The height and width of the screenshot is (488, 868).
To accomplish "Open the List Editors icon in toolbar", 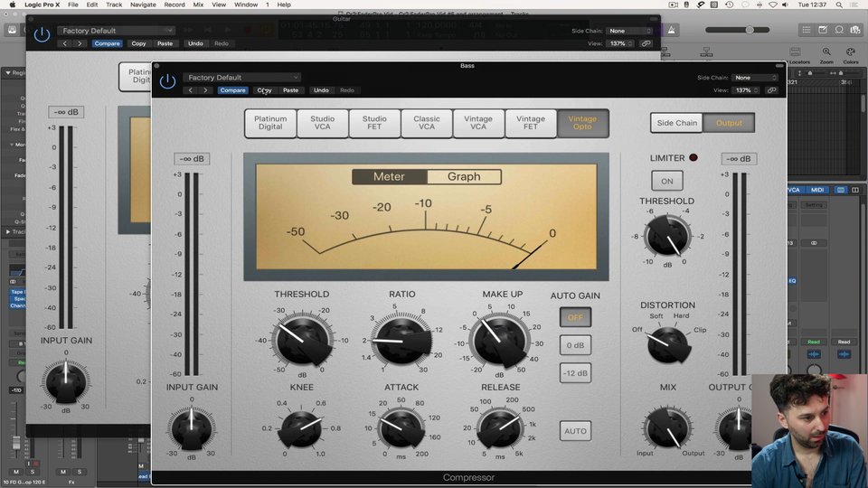I will click(806, 30).
